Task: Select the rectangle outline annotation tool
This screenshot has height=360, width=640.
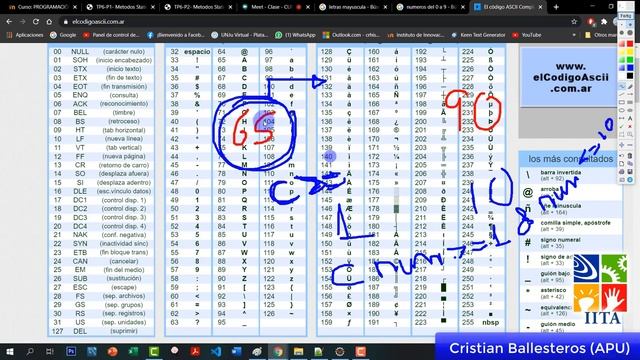Action: click(x=622, y=102)
